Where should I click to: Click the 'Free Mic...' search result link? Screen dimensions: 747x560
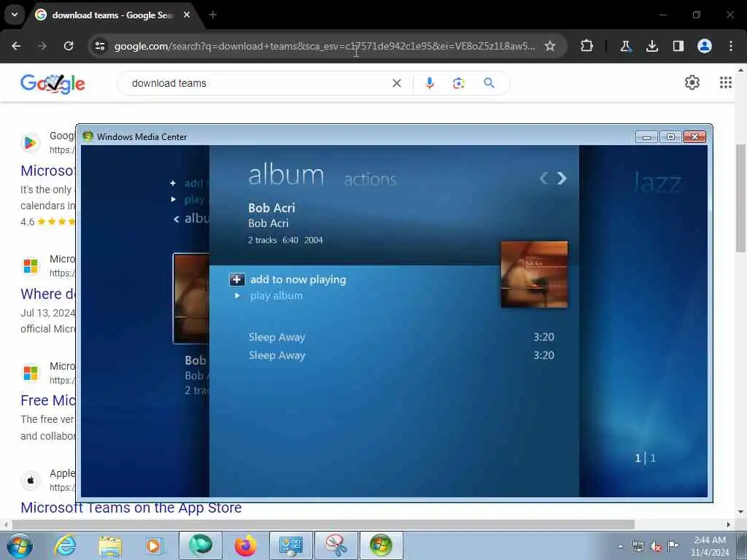pyautogui.click(x=47, y=400)
